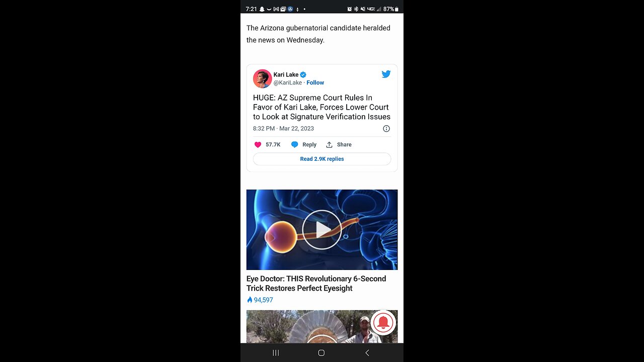Tap the blue reply bubble icon
Screen dimensions: 644x362
(295, 145)
